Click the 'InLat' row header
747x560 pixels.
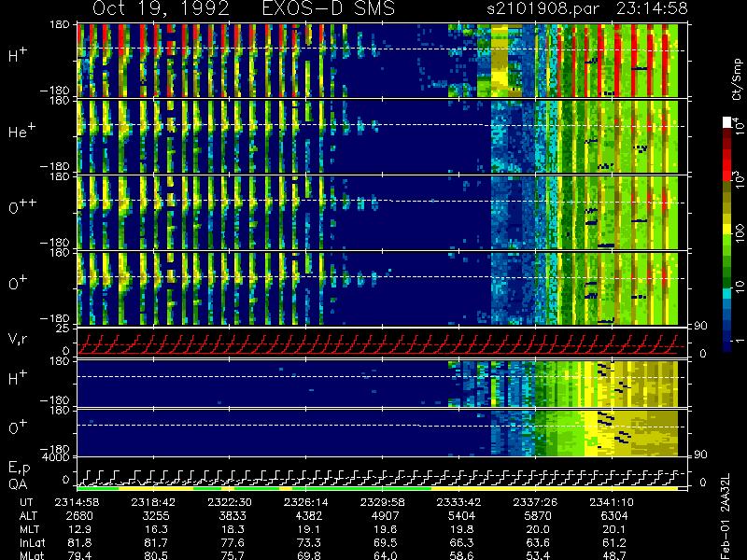coord(33,542)
